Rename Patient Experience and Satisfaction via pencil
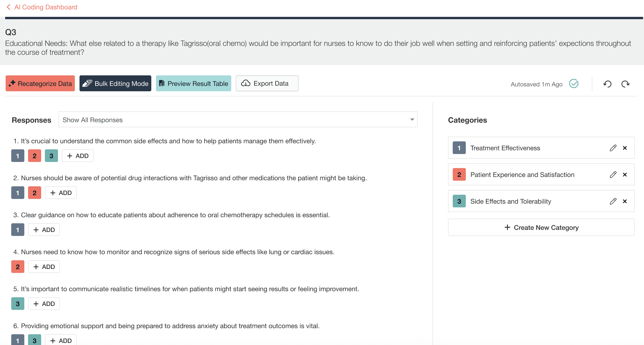 613,174
